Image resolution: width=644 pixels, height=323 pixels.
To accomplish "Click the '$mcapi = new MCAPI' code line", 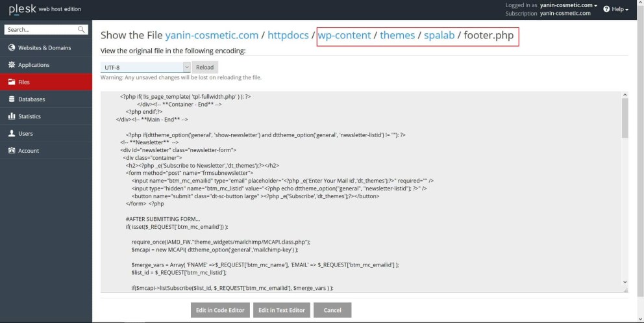I will point(215,250).
